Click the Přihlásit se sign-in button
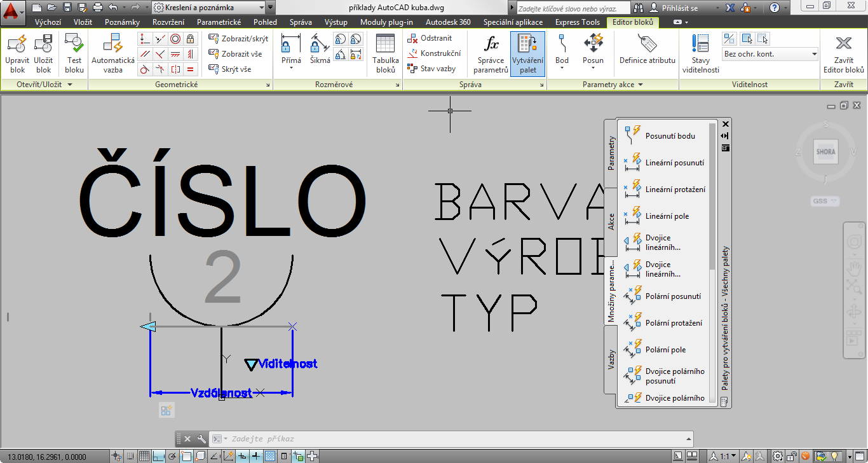This screenshot has height=463, width=868. pyautogui.click(x=674, y=8)
